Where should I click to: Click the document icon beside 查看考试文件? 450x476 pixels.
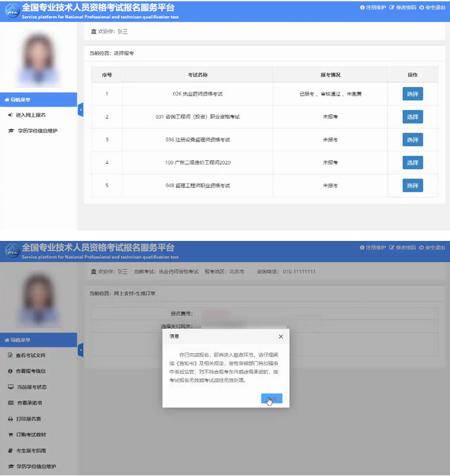[10, 355]
